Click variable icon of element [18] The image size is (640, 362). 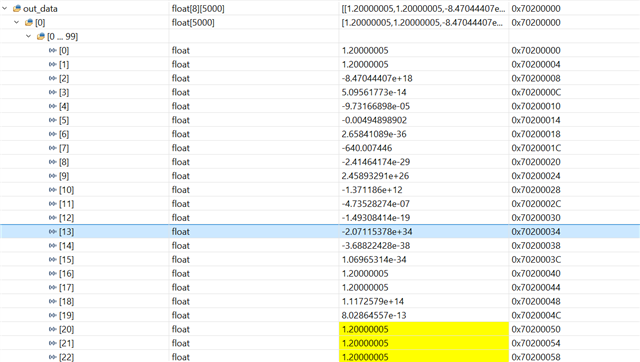[x=52, y=301]
